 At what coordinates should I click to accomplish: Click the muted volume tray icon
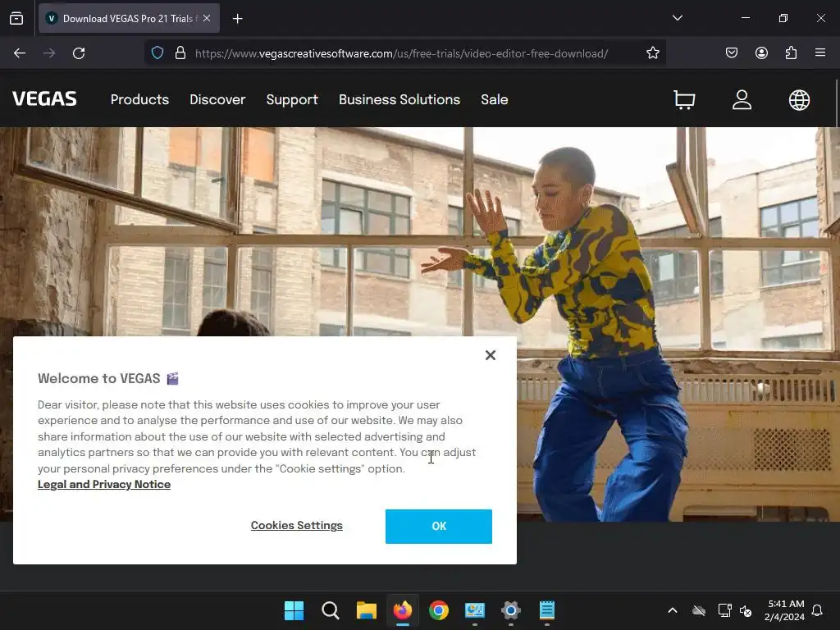(x=745, y=610)
